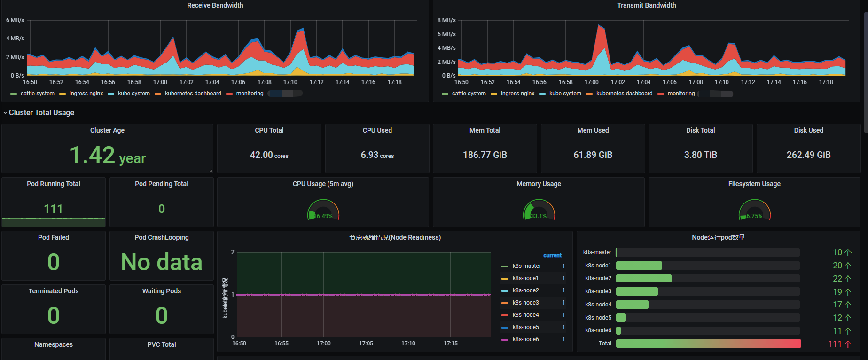Toggle kube-system series in Transmit Bandwidth legend

coord(565,94)
